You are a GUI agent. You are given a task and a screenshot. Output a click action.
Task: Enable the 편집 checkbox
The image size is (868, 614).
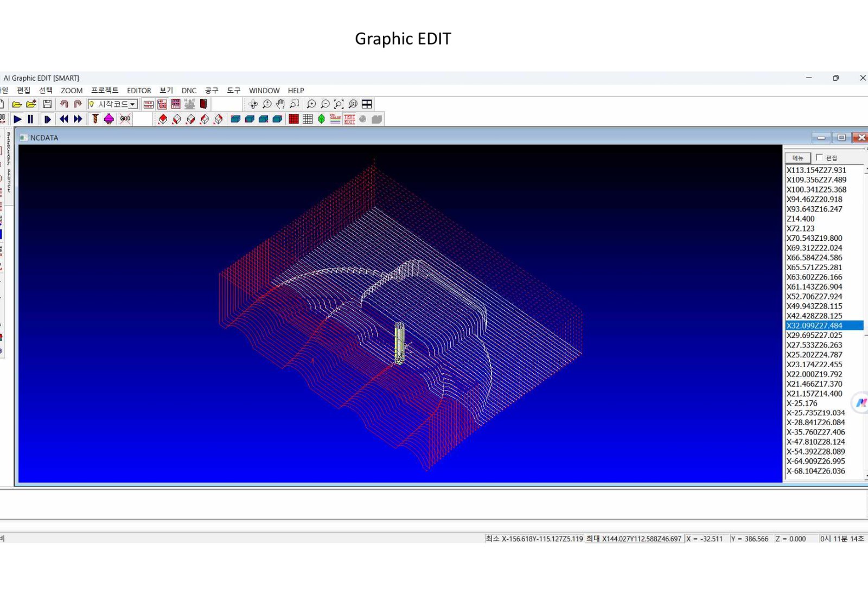(x=819, y=157)
